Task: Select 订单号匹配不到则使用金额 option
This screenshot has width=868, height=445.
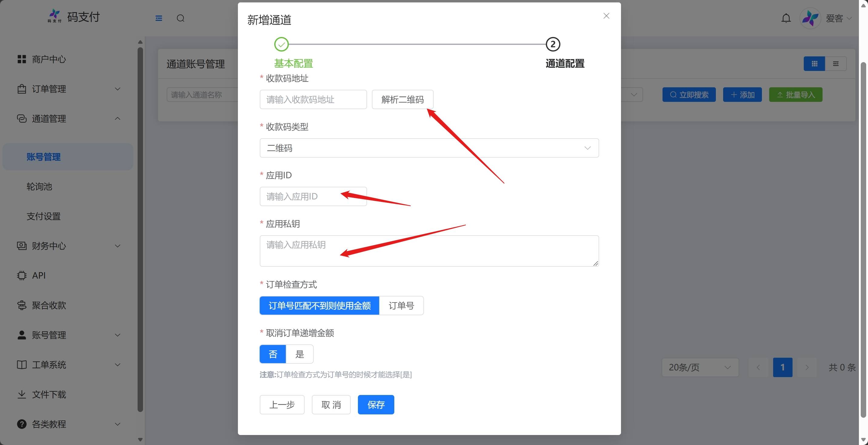Action: (319, 306)
